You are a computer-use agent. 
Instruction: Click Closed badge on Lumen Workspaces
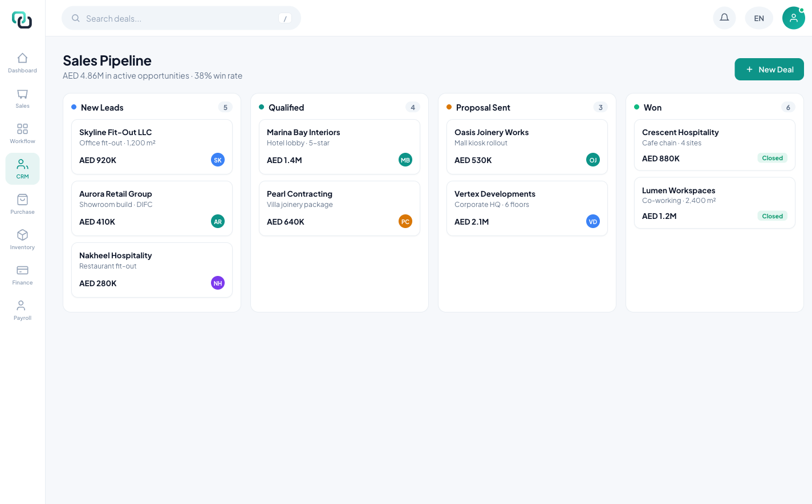[x=772, y=216]
